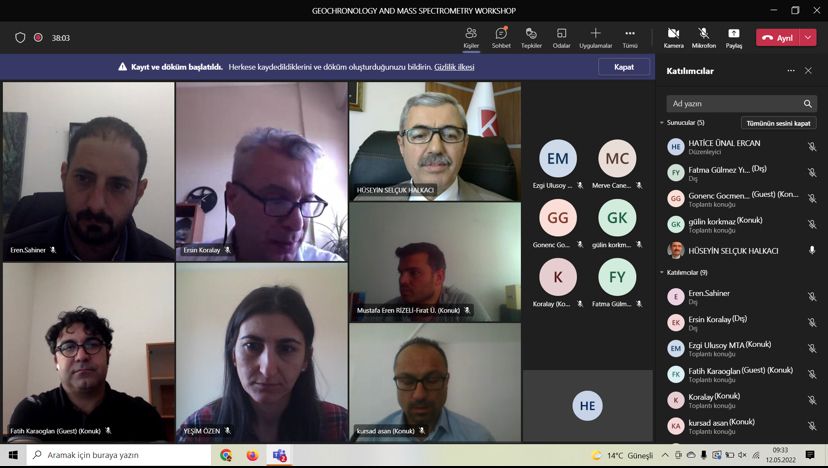Toggle the Mikrofon mute state
The width and height of the screenshot is (828, 468).
(x=704, y=37)
